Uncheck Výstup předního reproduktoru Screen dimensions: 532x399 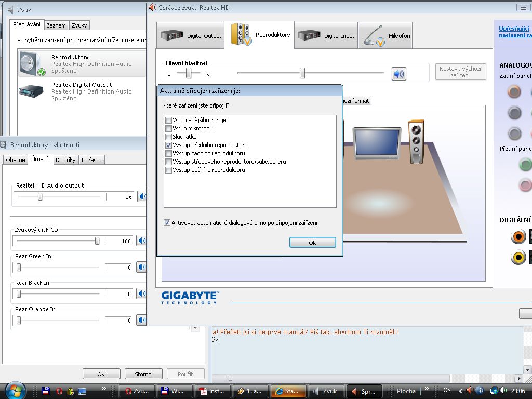coord(168,145)
